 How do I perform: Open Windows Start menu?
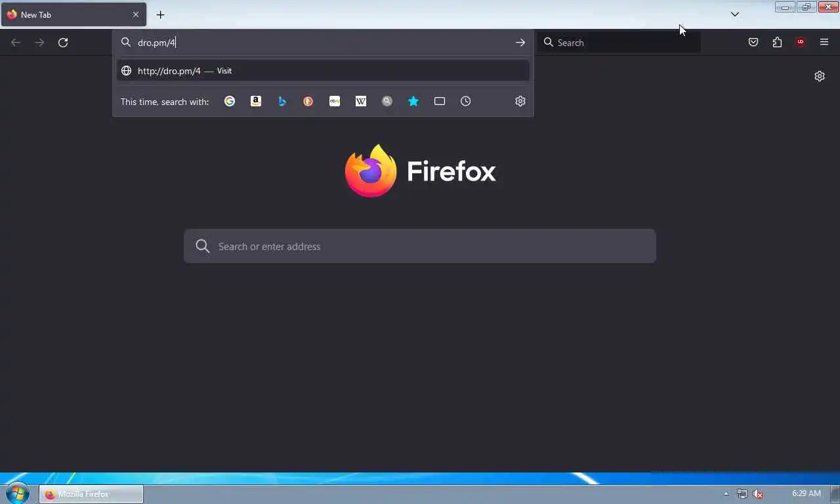click(x=17, y=493)
